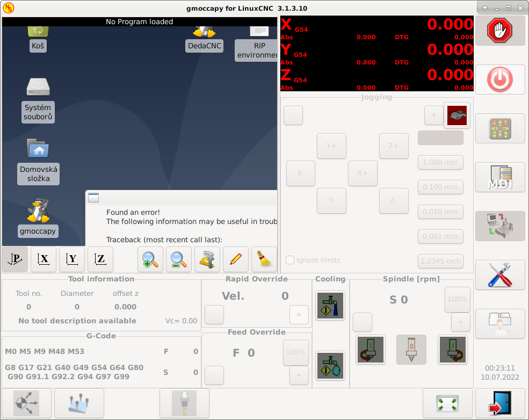
Task: Click the Z axis DRO readout
Action: pos(377,78)
